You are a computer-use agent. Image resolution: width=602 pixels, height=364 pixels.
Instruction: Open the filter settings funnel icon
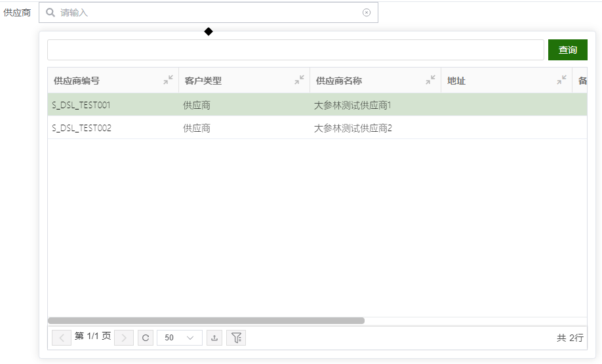click(236, 338)
